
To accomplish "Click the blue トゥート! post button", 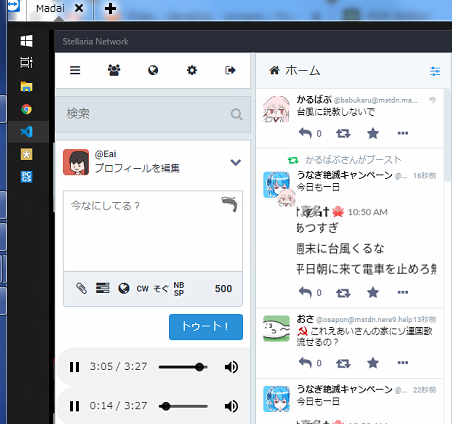I will (x=206, y=327).
